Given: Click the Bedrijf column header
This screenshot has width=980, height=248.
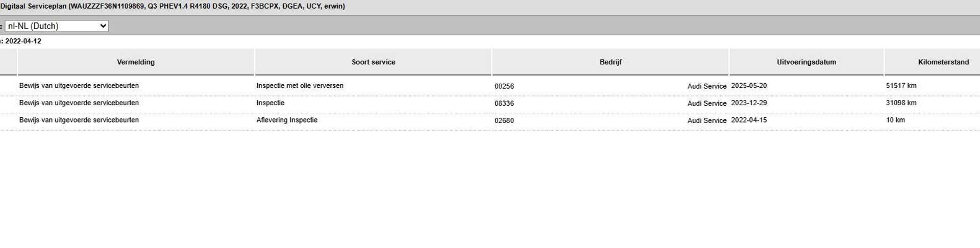Looking at the screenshot, I should click(610, 62).
